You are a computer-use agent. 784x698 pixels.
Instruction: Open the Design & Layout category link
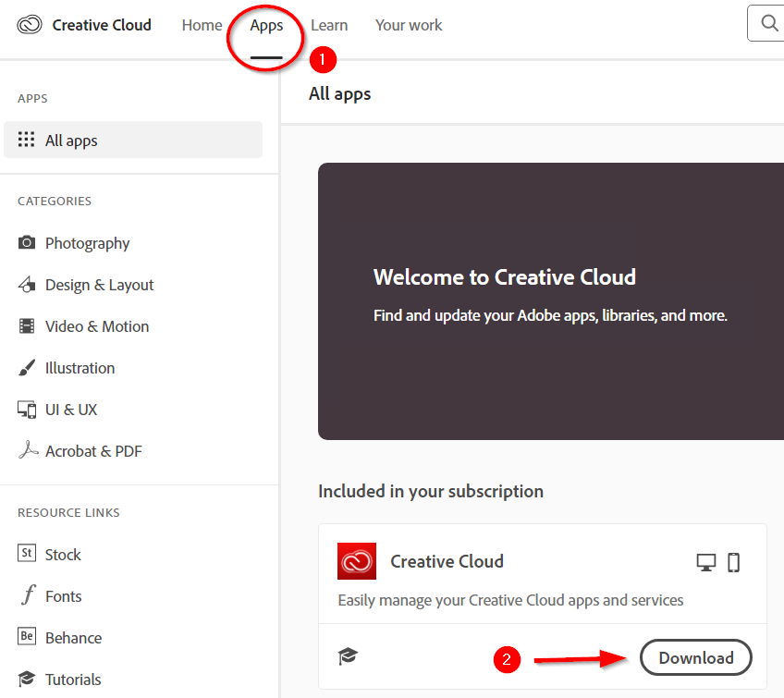pos(100,285)
